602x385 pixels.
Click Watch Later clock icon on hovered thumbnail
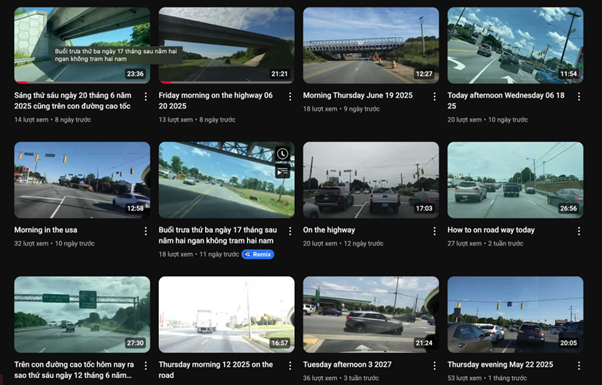[x=283, y=154]
